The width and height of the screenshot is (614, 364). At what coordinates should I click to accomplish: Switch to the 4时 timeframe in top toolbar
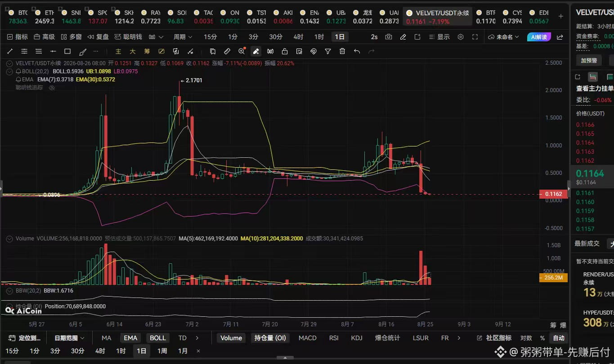click(298, 37)
